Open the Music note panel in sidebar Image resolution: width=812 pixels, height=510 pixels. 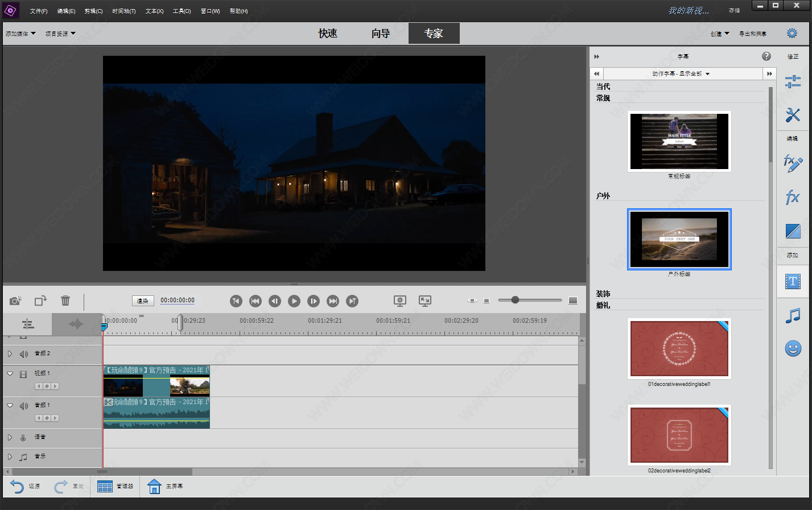click(793, 315)
